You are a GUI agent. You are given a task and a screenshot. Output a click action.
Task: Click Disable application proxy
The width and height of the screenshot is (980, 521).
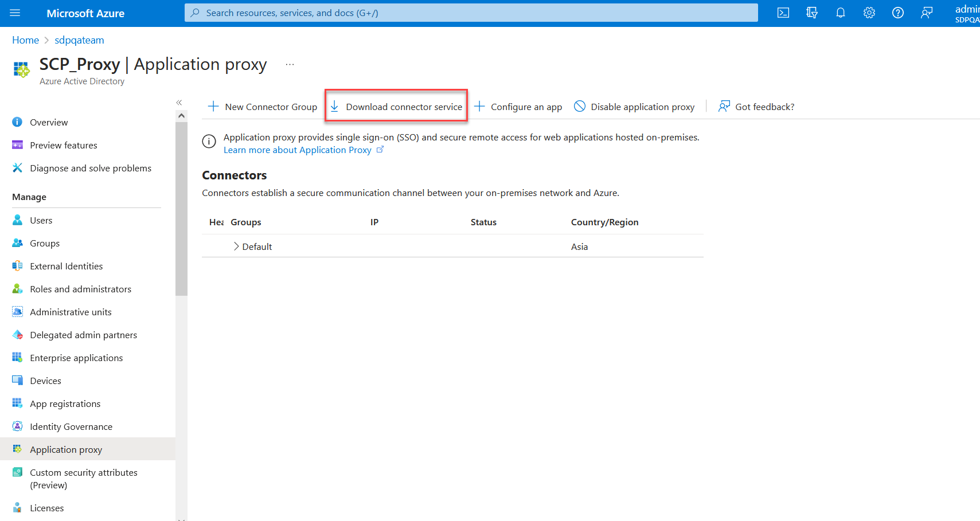[x=634, y=107]
